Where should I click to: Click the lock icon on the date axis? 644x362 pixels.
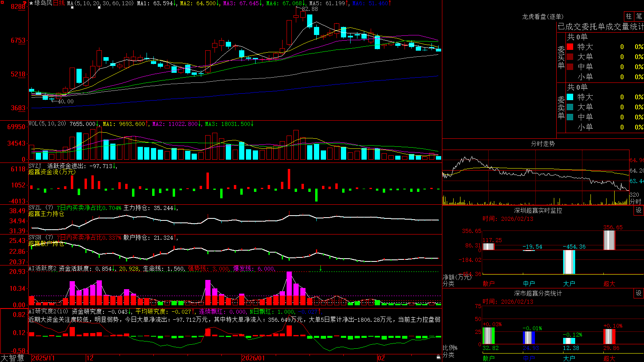pyautogui.click(x=439, y=357)
